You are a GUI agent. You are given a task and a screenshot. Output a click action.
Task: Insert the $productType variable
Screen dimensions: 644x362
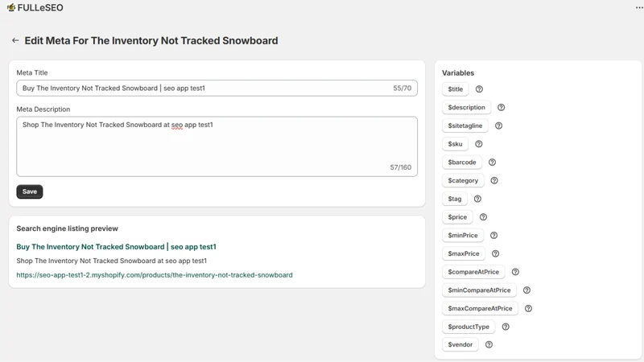coord(469,327)
